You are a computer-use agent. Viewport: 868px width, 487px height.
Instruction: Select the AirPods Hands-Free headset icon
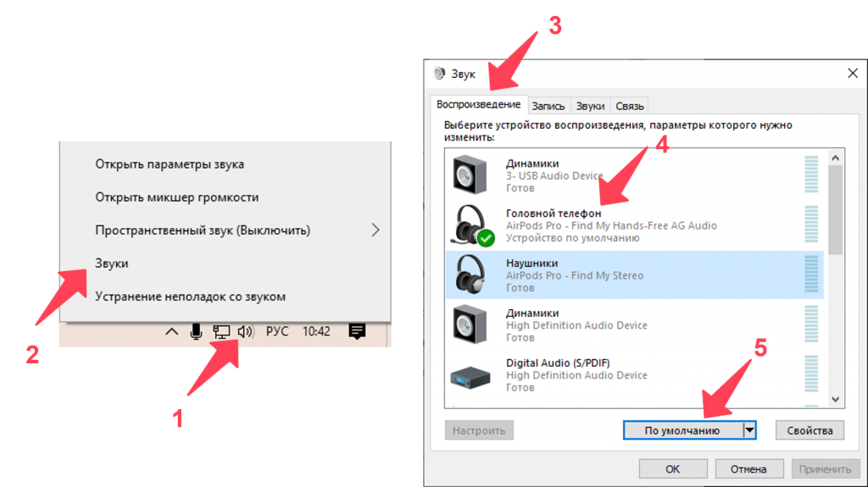point(472,225)
